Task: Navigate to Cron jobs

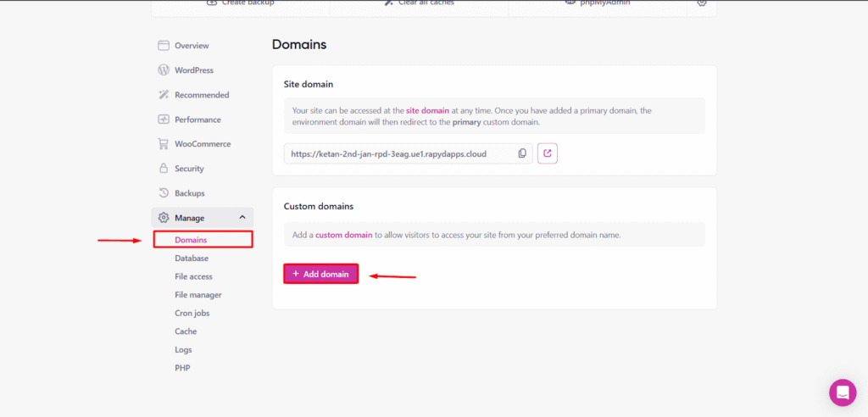Action: coord(192,314)
